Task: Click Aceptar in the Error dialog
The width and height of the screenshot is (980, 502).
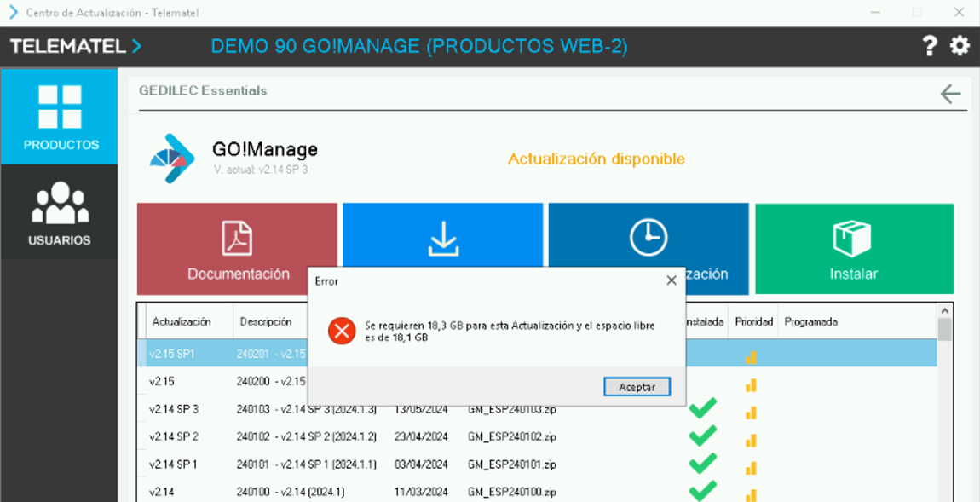Action: 637,387
